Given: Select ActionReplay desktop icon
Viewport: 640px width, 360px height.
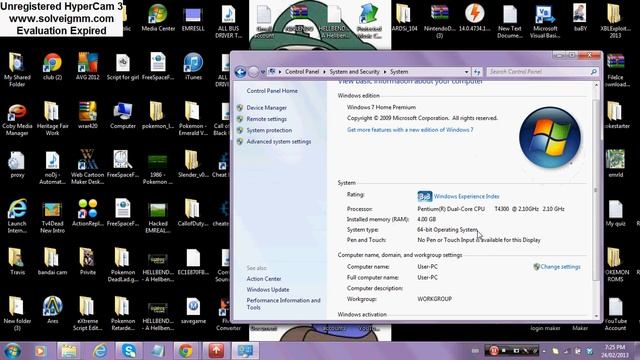Looking at the screenshot, I should pos(87,213).
